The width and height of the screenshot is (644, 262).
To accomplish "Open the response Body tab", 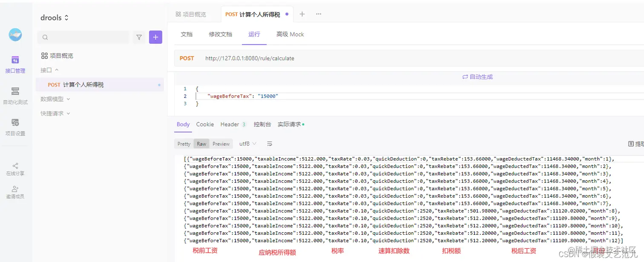I will (183, 124).
